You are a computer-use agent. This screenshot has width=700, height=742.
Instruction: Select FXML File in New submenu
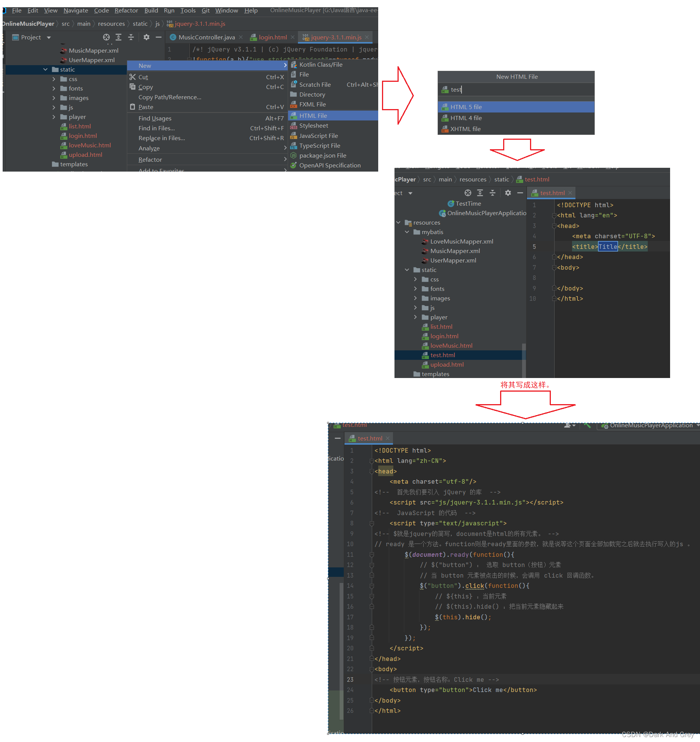pyautogui.click(x=333, y=104)
